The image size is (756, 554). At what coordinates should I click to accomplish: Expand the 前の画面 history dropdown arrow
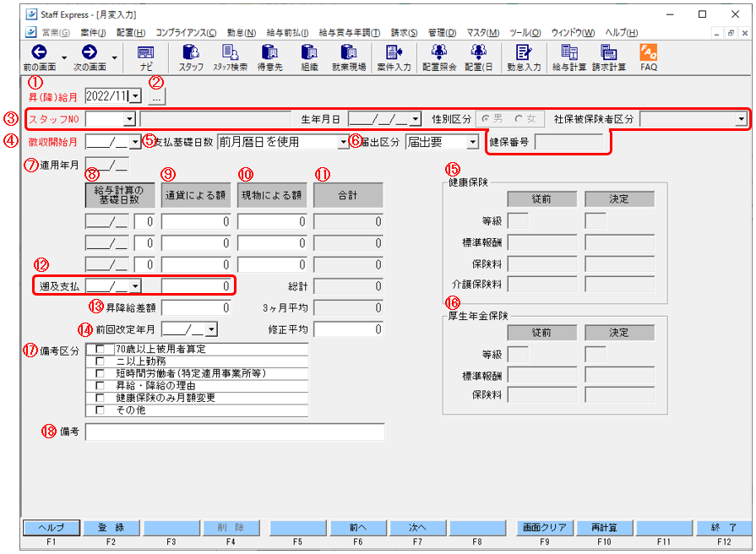(64, 58)
